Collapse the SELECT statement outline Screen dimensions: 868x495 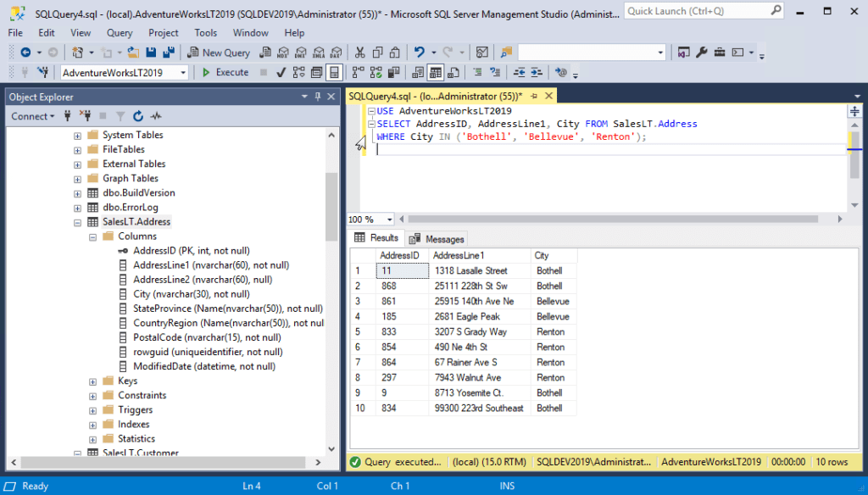pyautogui.click(x=371, y=124)
